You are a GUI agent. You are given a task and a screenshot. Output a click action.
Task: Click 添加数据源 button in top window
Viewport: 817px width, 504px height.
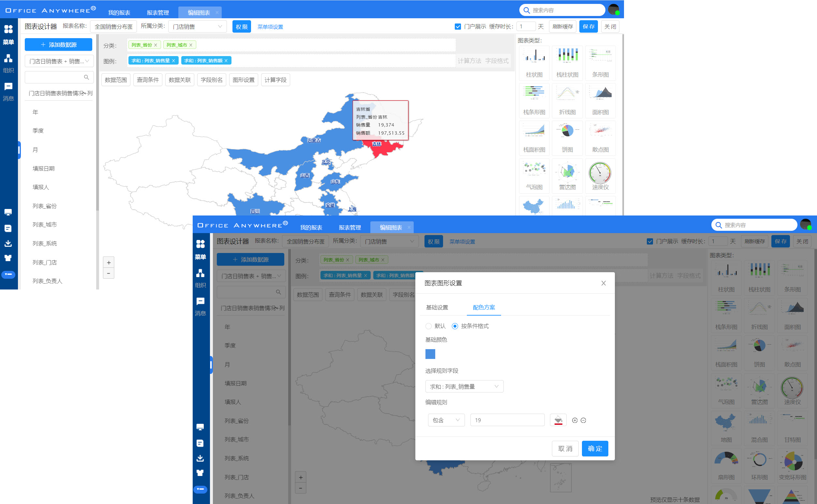coord(58,45)
